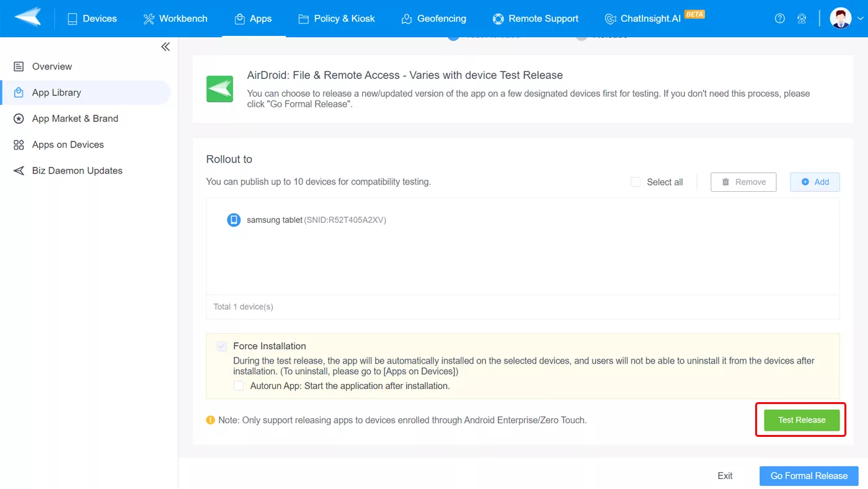The image size is (868, 489).
Task: Click the AirDroid Business paper-plane logo
Action: coord(28,18)
